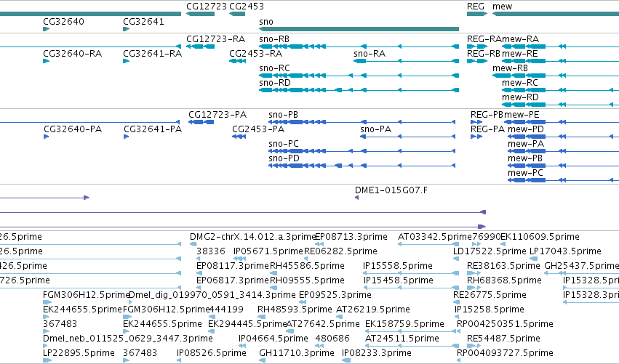The image size is (619, 364).
Task: Click EST RH45586.5prime
Action: (307, 266)
